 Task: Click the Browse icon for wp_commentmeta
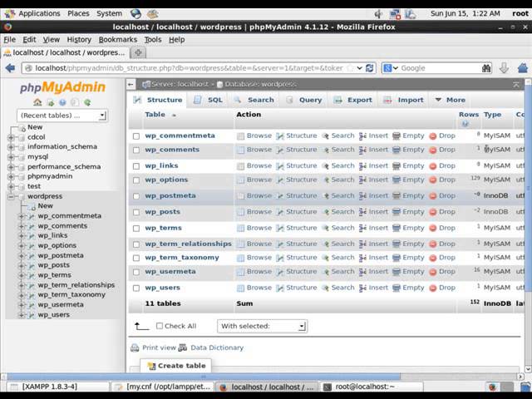pos(240,136)
